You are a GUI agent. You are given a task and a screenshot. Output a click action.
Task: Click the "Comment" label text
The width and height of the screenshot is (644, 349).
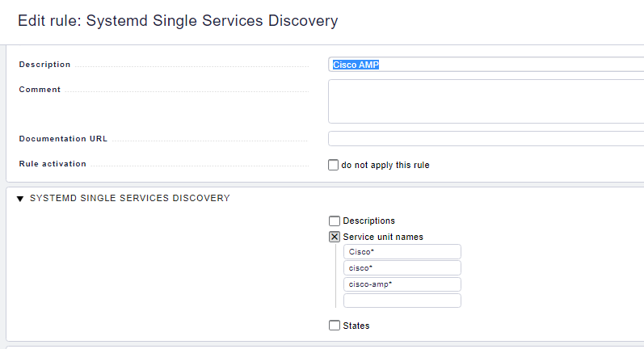point(40,90)
